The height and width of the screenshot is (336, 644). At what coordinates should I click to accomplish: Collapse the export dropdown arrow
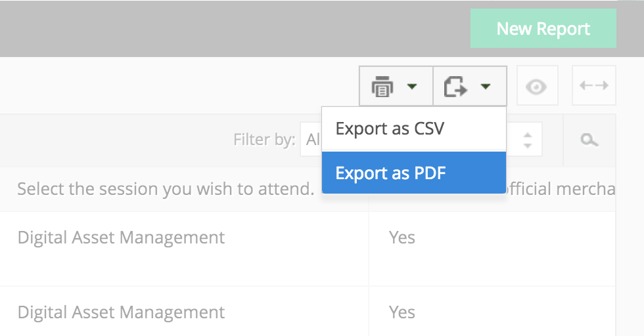[x=486, y=86]
